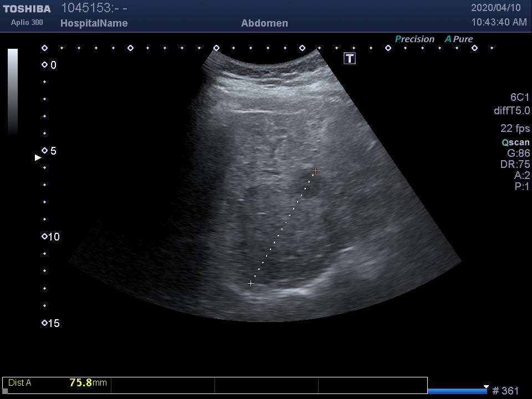This screenshot has width=532, height=399.
Task: Select the red-yellow caliper at top of measurement
Action: click(315, 170)
